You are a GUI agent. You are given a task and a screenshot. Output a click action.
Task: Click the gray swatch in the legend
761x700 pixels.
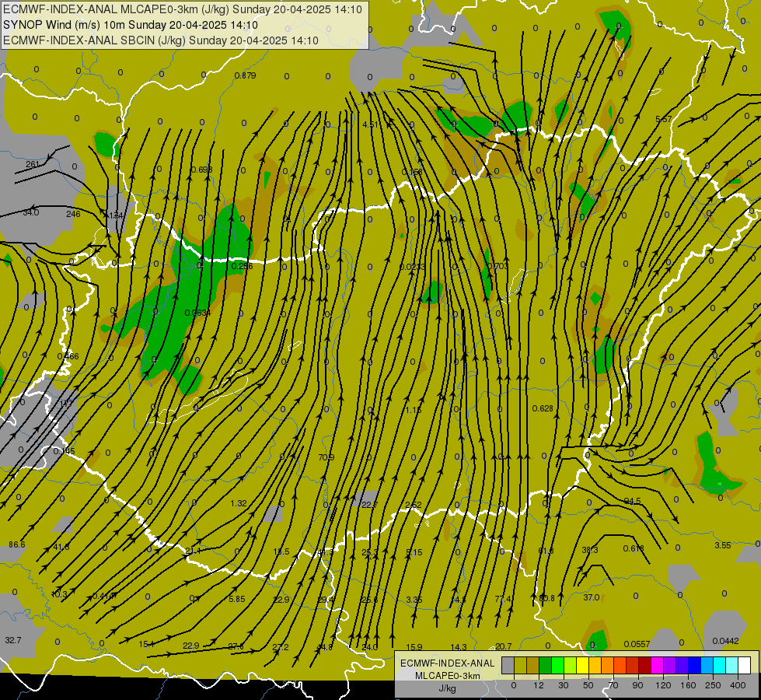coord(508,665)
